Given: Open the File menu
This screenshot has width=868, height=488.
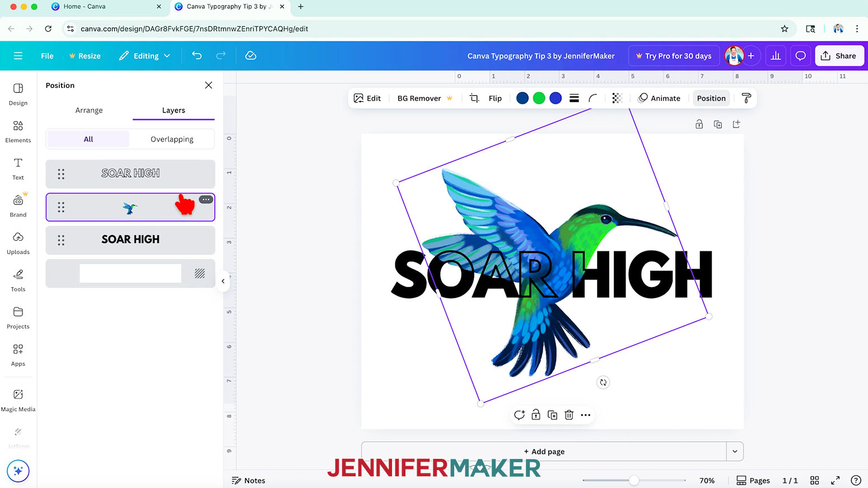Looking at the screenshot, I should [47, 55].
